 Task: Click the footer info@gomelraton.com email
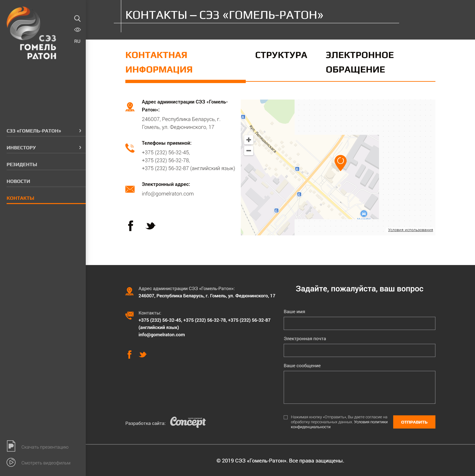162,335
